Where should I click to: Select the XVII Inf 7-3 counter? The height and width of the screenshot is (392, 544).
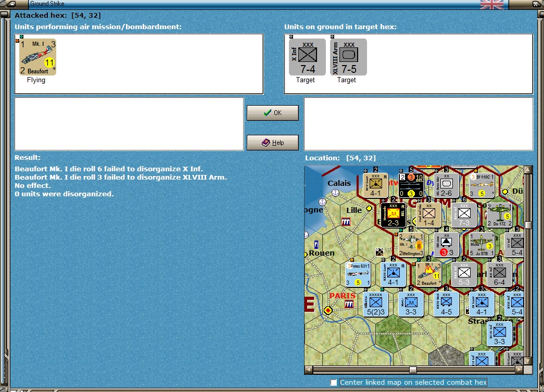pyautogui.click(x=464, y=214)
